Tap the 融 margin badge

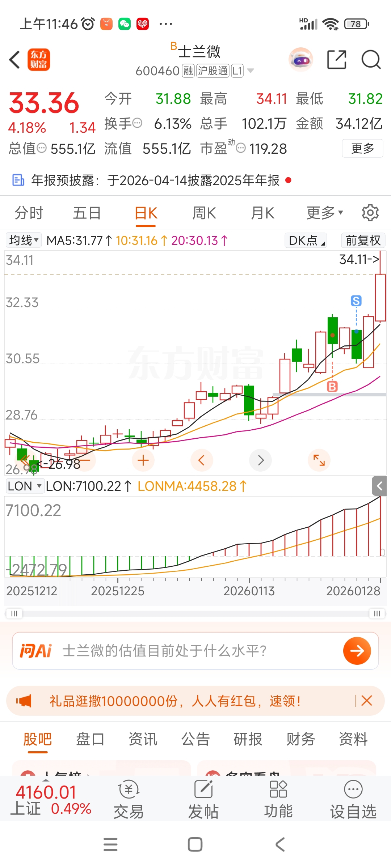188,71
